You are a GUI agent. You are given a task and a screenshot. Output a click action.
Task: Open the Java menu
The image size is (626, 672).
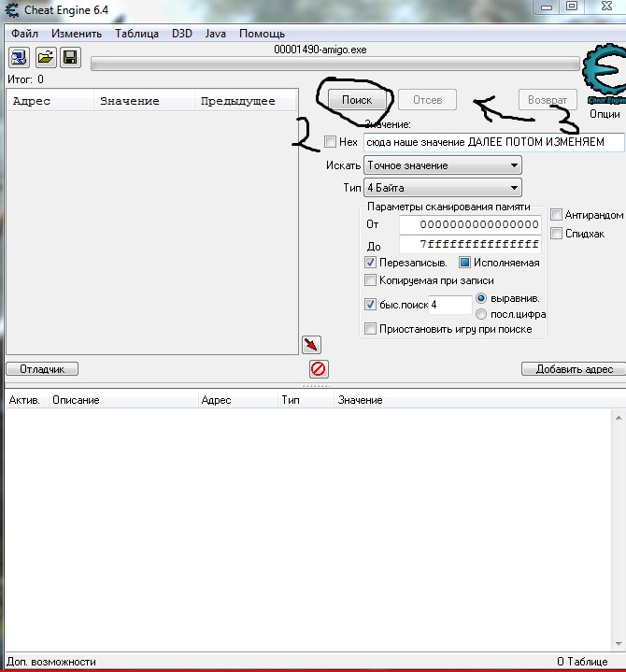(x=215, y=34)
